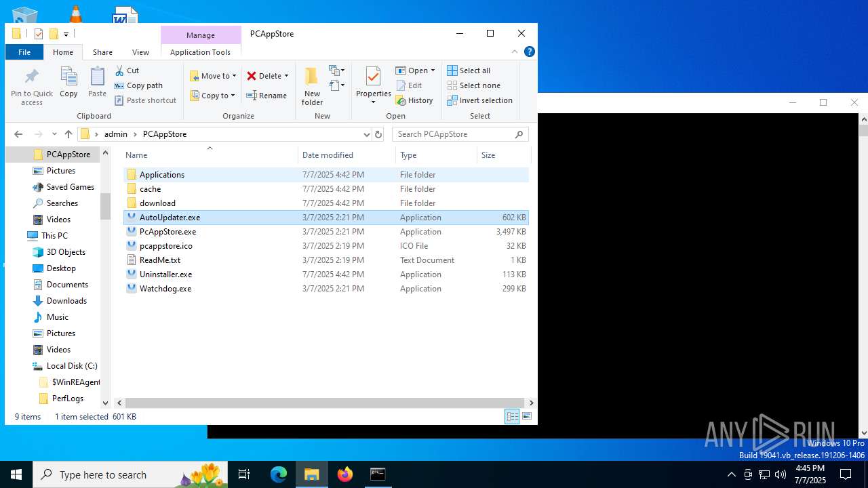Click the Copy ribbon icon
The width and height of the screenshot is (868, 488).
68,76
